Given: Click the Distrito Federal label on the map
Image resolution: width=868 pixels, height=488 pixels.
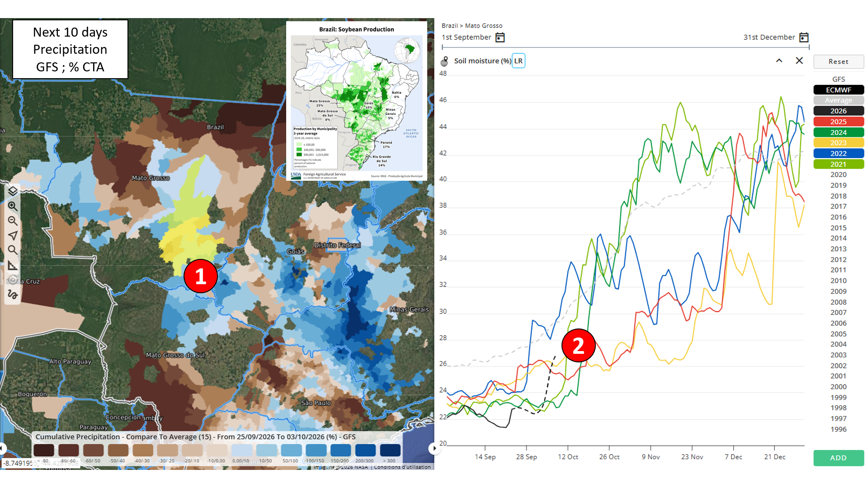Looking at the screenshot, I should click(x=337, y=245).
